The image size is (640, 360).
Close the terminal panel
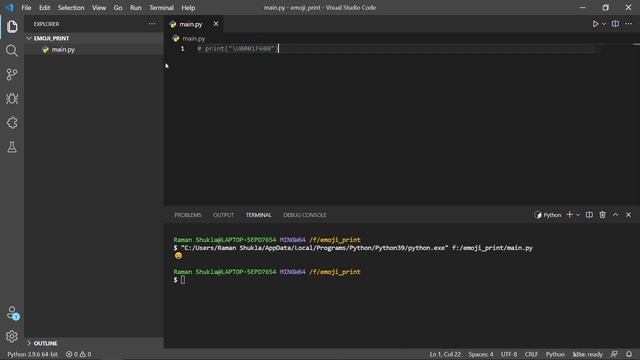tap(629, 215)
